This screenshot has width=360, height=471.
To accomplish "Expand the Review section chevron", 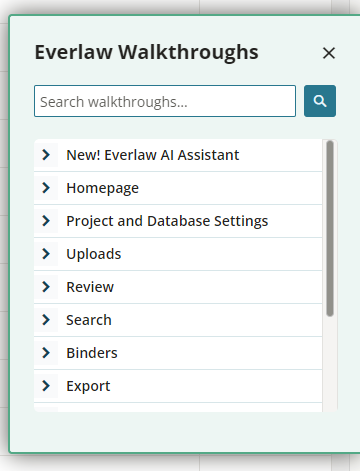I will click(x=46, y=287).
